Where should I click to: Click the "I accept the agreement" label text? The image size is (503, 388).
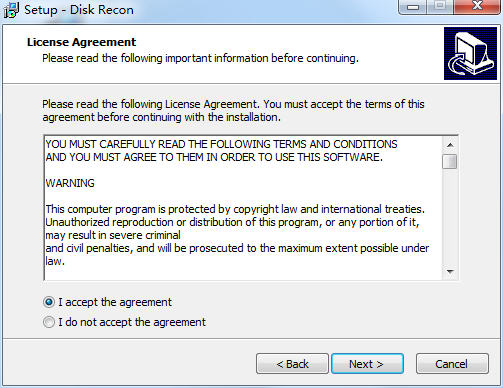coord(115,302)
